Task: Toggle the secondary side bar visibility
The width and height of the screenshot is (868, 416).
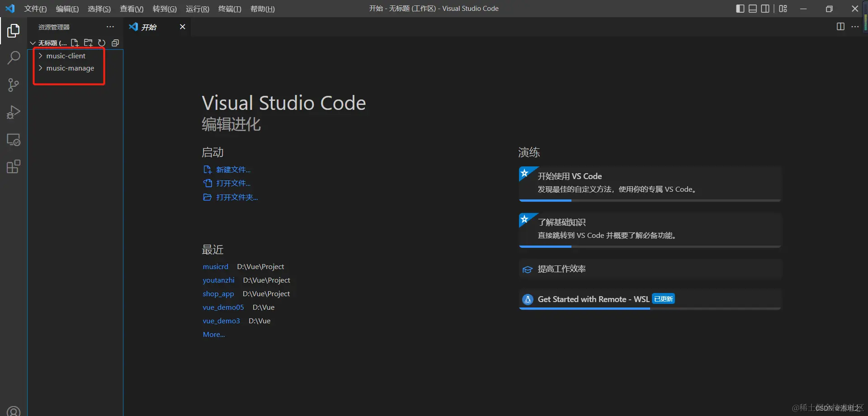Action: pyautogui.click(x=765, y=9)
